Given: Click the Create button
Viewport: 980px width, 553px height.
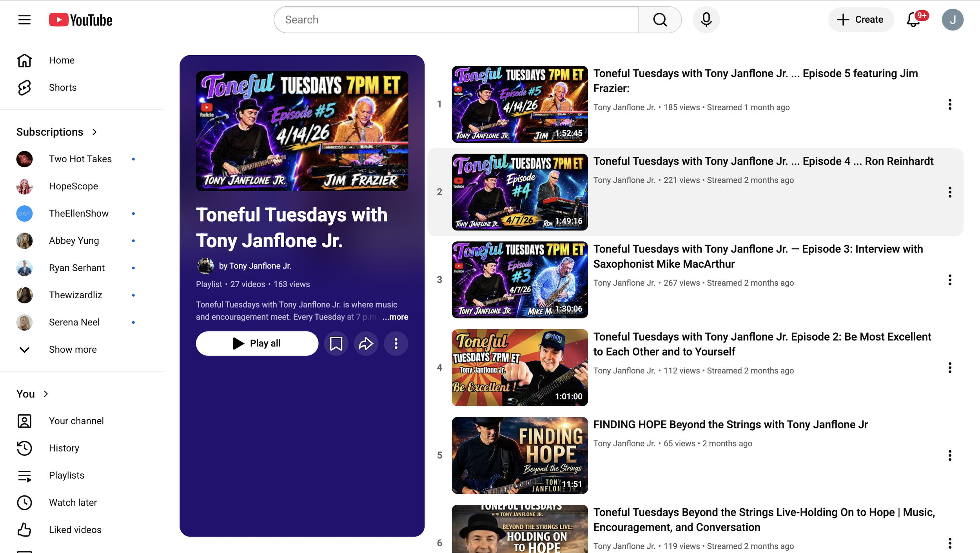Looking at the screenshot, I should click(x=861, y=20).
